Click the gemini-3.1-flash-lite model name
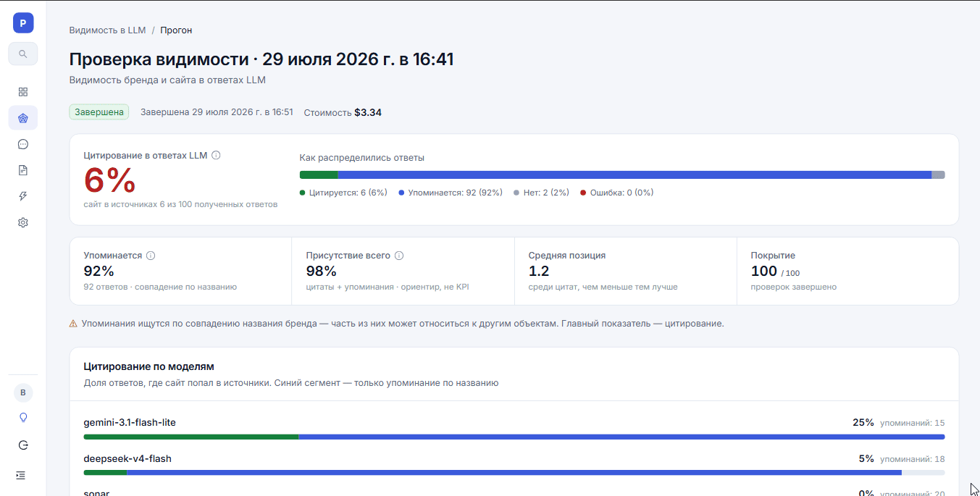The image size is (980, 496). point(130,422)
